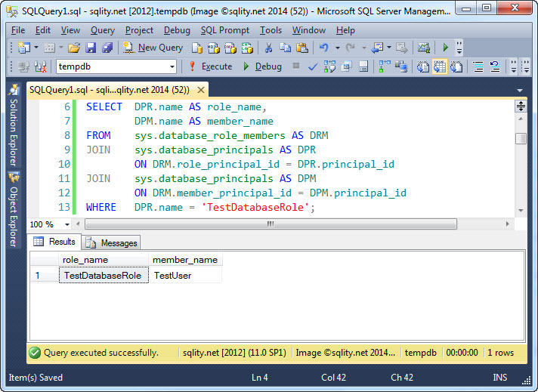Open the active document tabs list dropdown
Image resolution: width=538 pixels, height=392 pixels.
tap(520, 91)
